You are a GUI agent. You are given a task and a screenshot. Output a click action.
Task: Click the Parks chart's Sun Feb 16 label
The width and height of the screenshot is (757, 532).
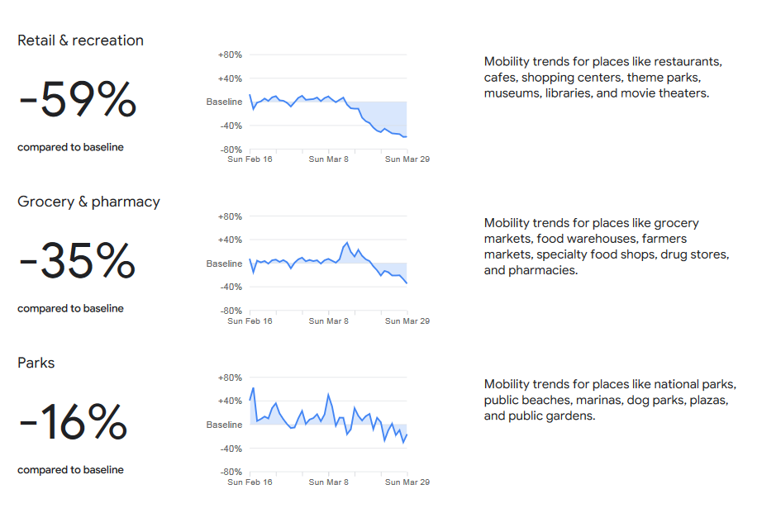[x=250, y=482]
